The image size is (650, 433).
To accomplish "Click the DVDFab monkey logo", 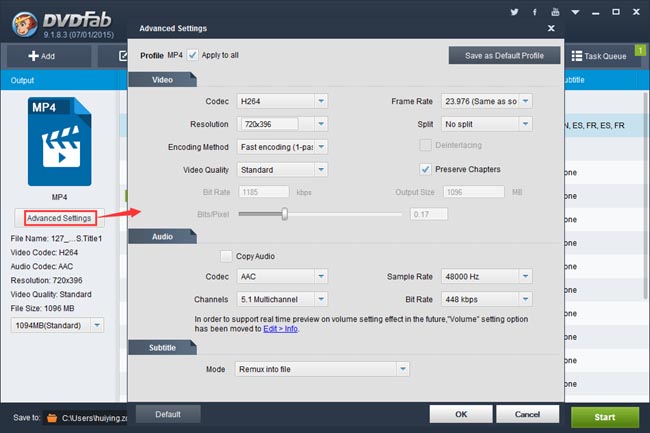I will click(25, 24).
